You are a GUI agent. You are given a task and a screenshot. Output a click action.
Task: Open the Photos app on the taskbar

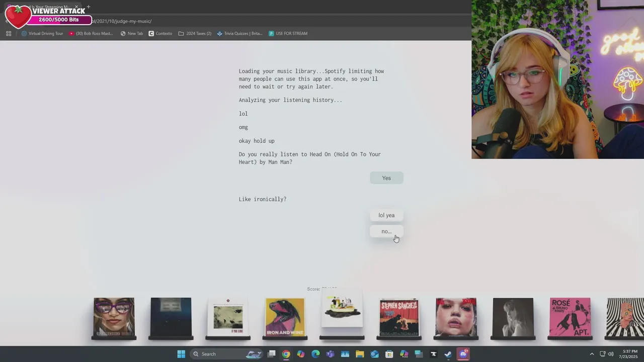345,354
